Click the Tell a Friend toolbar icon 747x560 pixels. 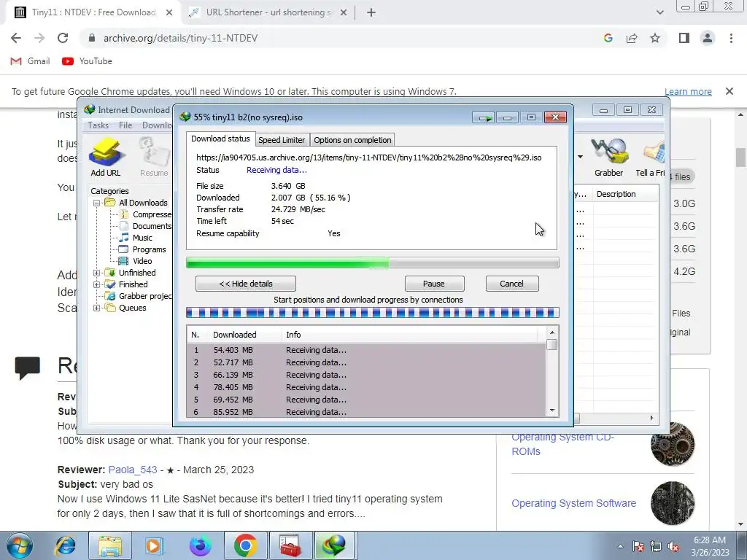tap(651, 157)
